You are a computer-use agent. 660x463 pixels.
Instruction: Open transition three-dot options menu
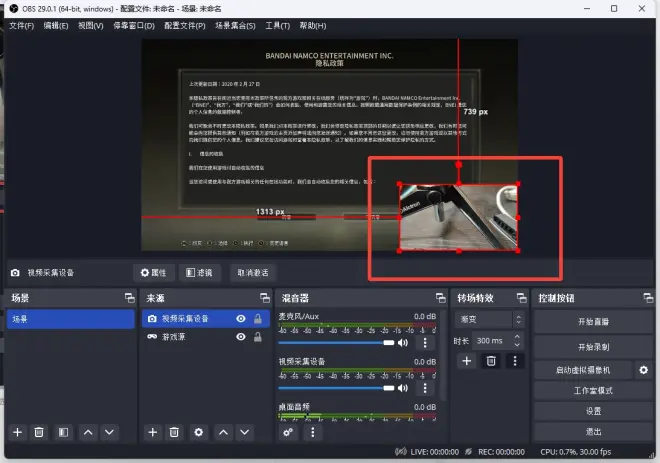click(x=515, y=360)
